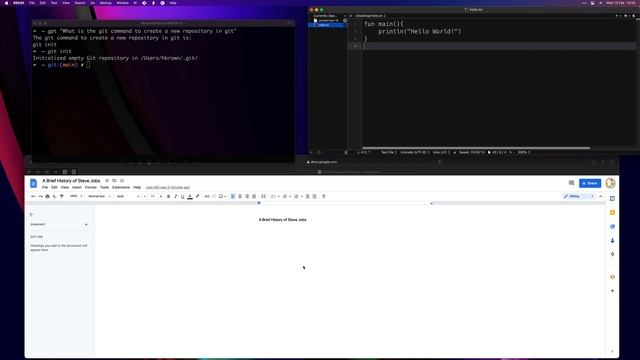Open the Keep side panel icon
The height and width of the screenshot is (360, 640).
[612, 213]
